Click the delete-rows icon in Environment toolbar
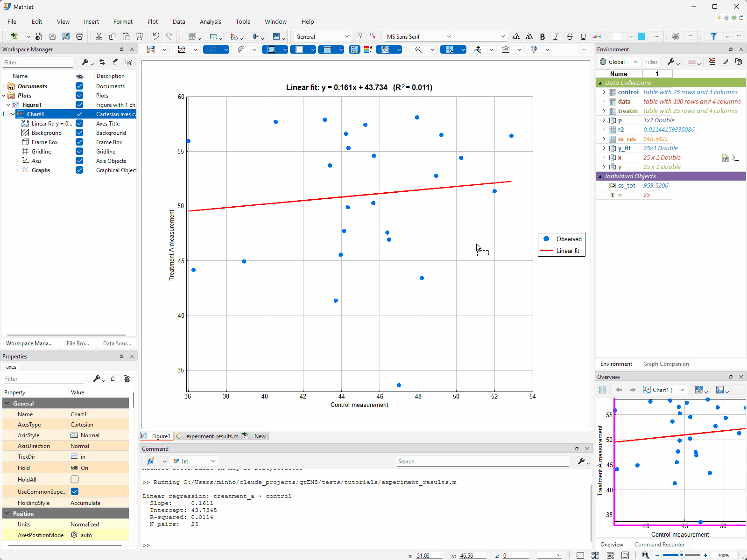Screen dimensions: 747x560 [712, 62]
